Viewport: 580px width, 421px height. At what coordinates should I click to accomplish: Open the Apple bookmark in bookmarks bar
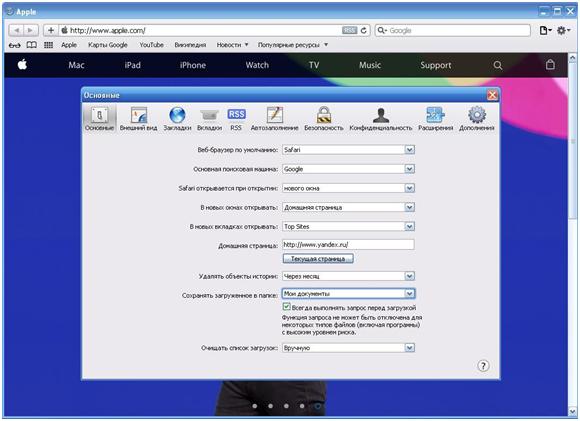(x=69, y=45)
